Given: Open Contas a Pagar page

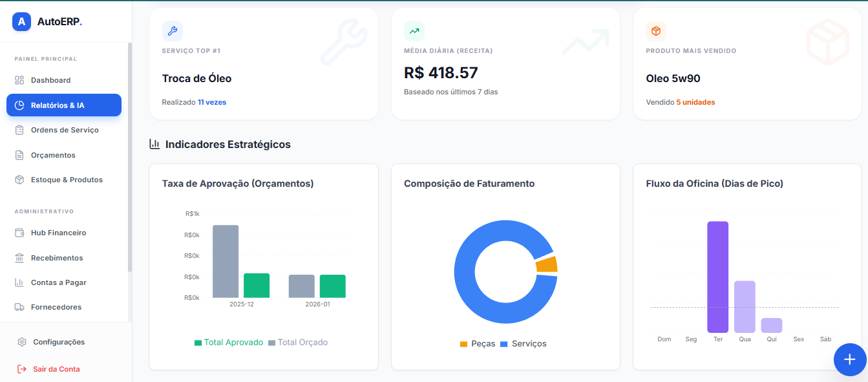Looking at the screenshot, I should [58, 282].
